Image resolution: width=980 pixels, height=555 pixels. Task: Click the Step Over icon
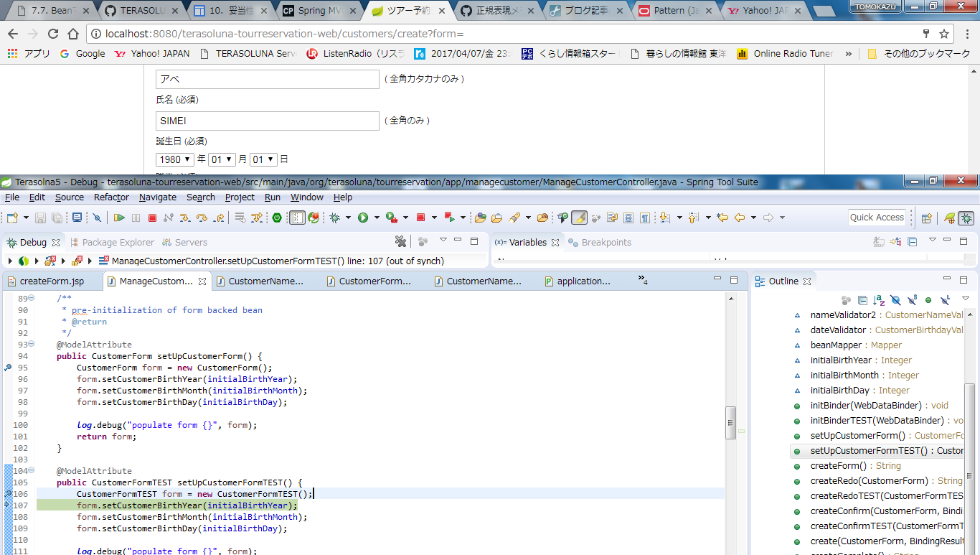(x=202, y=218)
